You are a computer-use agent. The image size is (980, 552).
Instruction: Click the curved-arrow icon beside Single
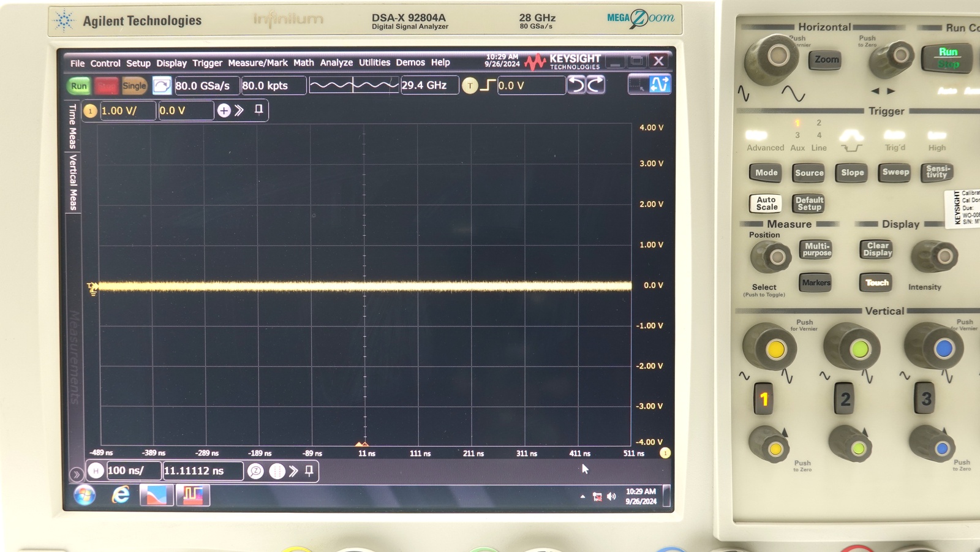tap(162, 86)
